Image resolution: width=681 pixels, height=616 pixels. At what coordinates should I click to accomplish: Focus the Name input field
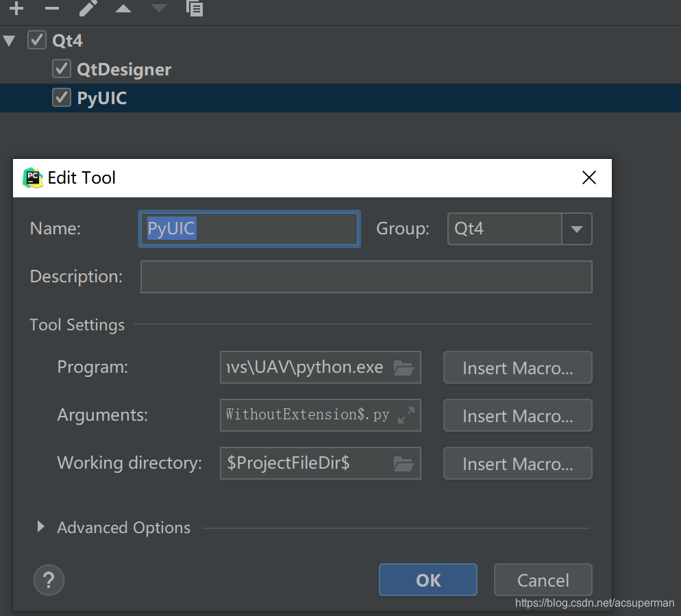click(x=249, y=229)
